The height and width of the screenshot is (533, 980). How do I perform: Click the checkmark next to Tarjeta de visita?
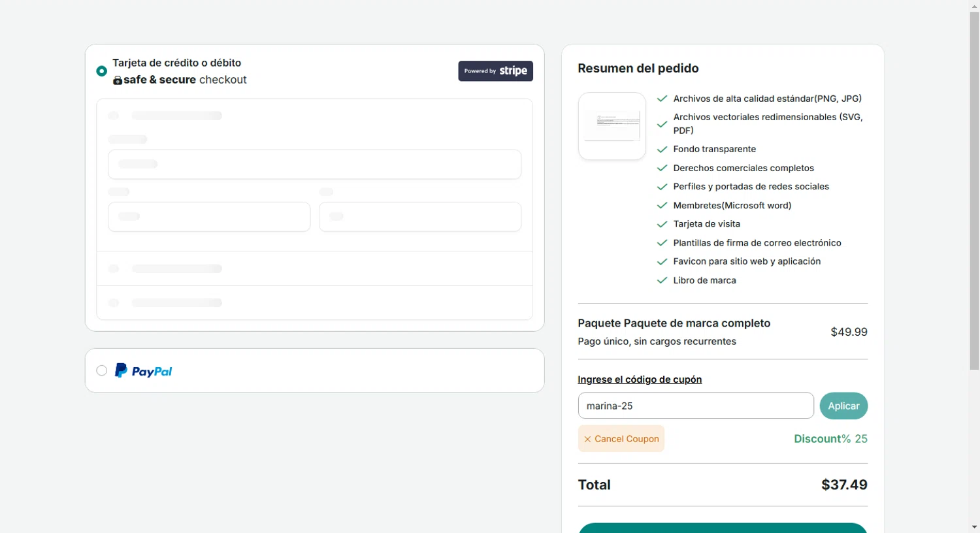pos(662,224)
